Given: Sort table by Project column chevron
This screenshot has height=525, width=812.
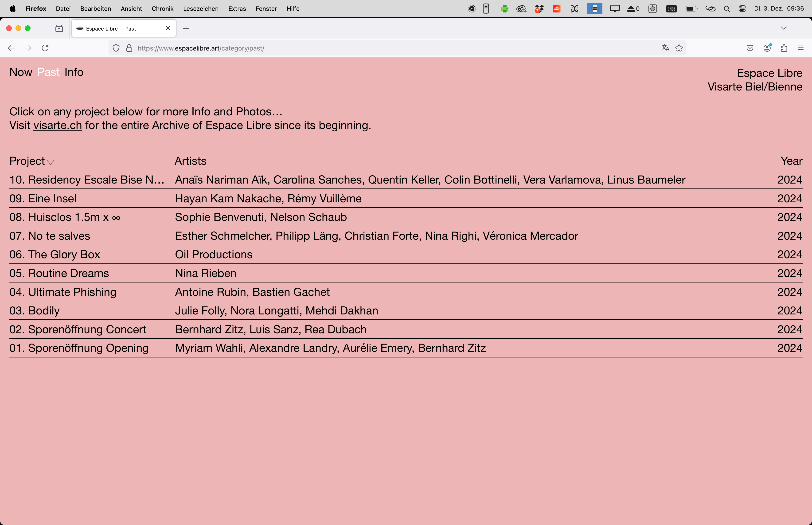Looking at the screenshot, I should pos(51,162).
